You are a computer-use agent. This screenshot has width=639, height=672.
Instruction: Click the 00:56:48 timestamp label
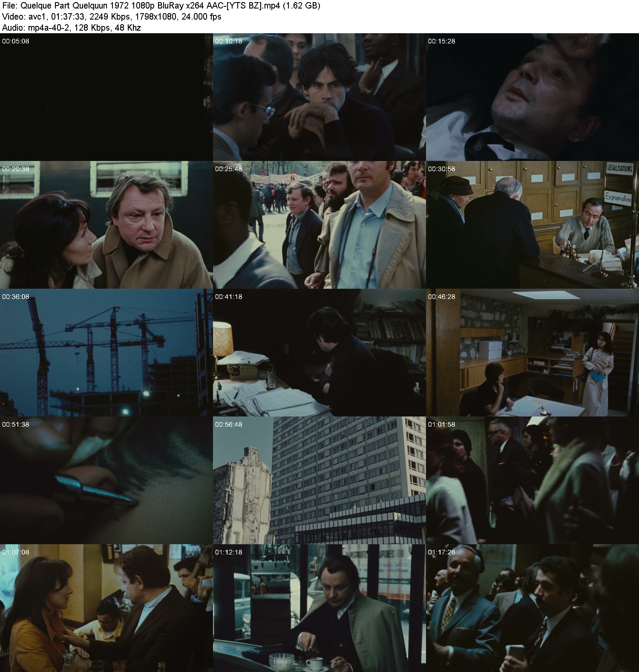pos(229,425)
